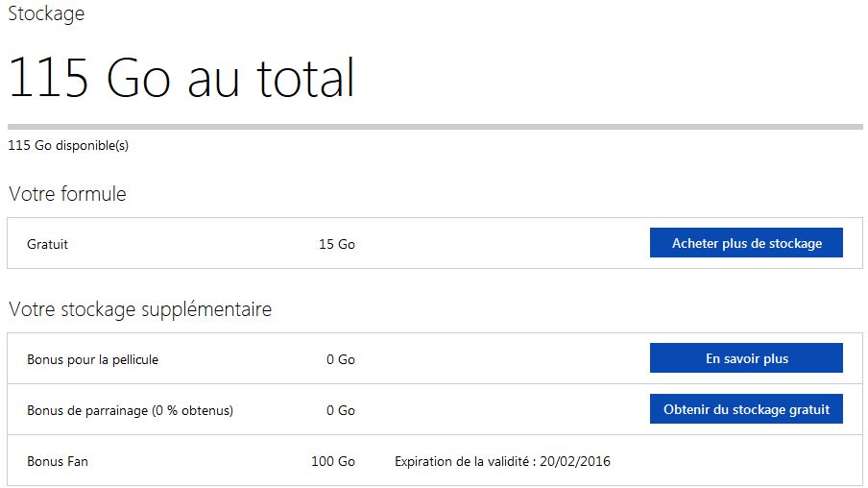The height and width of the screenshot is (488, 868).
Task: Select the 20/02/2016 expiration date
Action: pos(577,461)
